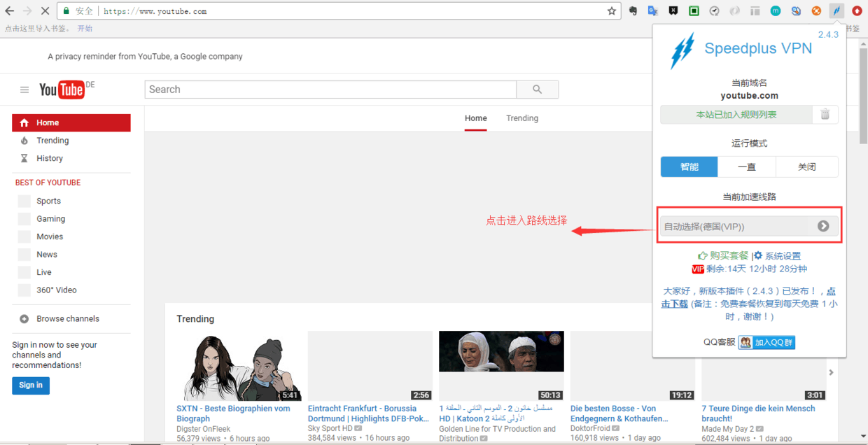Click the 加入QQ群 button
Image resolution: width=868 pixels, height=445 pixels.
(766, 343)
